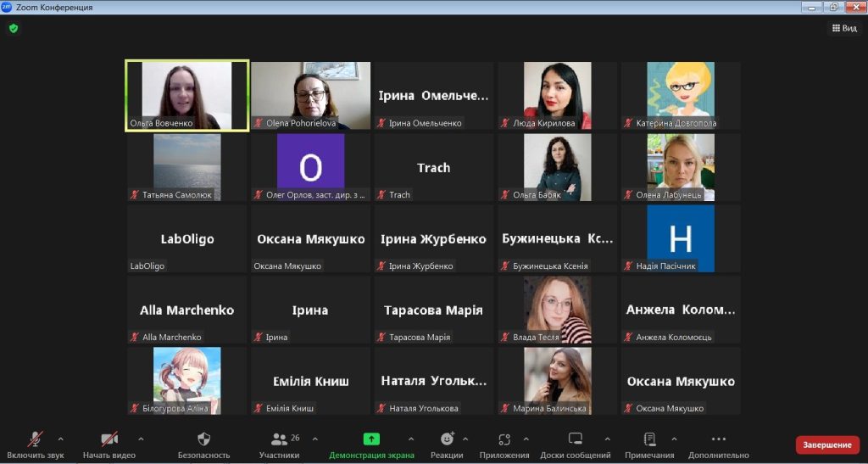Viewport: 868px width, 464px height.
Task: Open the Участники participants panel
Action: (x=279, y=439)
